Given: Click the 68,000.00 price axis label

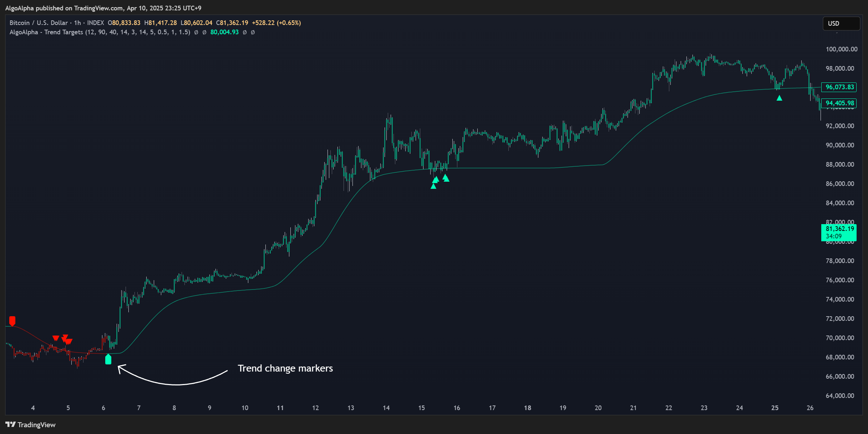Looking at the screenshot, I should pyautogui.click(x=840, y=357).
